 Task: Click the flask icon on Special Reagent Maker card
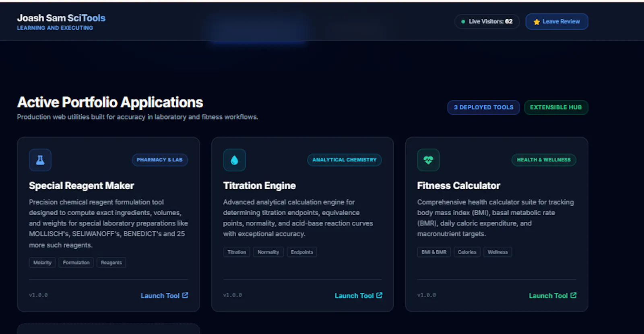click(40, 160)
